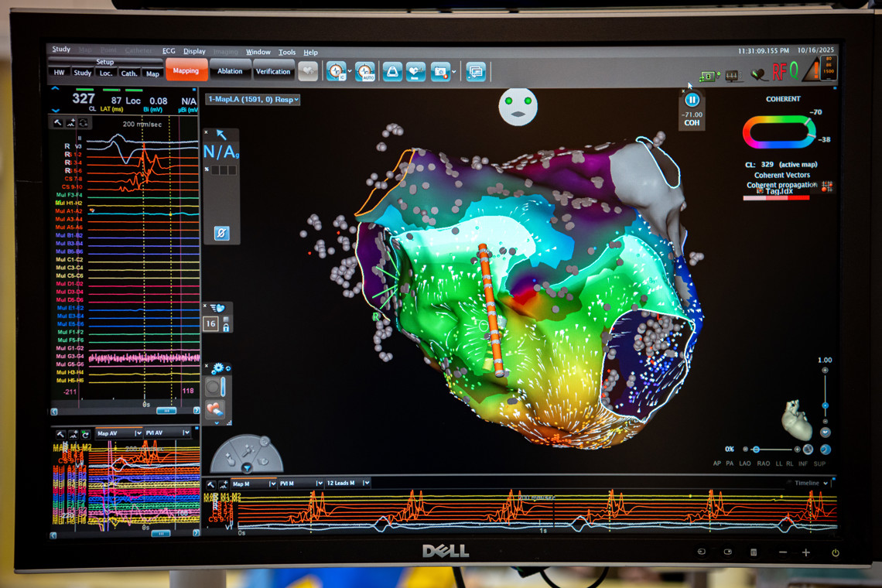Open the Display menu

[194, 52]
